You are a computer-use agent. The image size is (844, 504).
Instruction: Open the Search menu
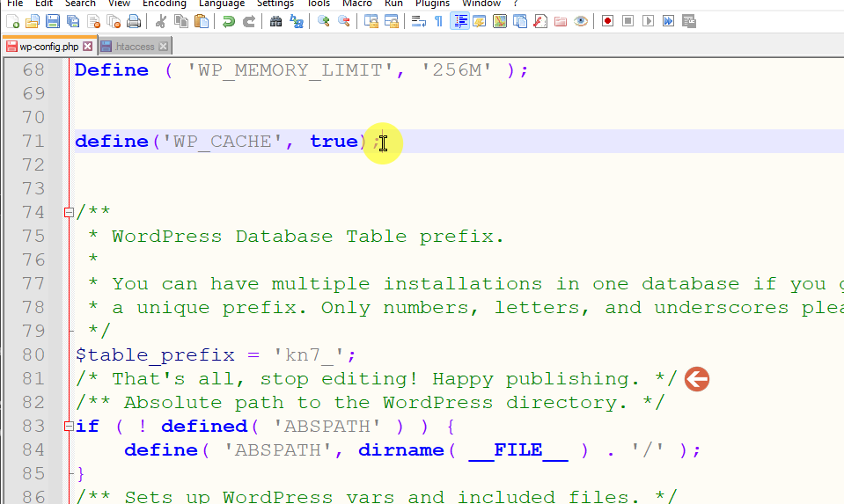(80, 4)
